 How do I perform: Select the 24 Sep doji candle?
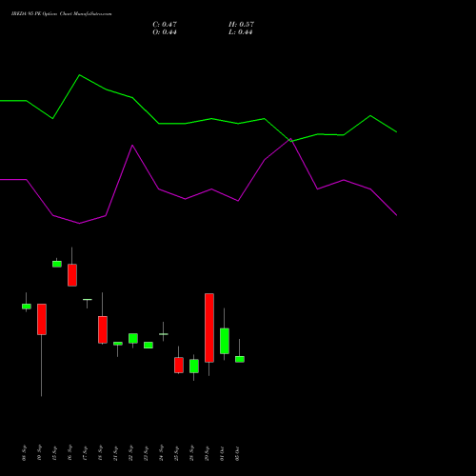click(x=164, y=334)
